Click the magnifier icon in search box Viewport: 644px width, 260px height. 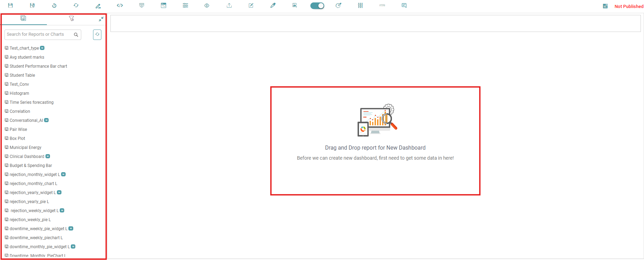click(x=76, y=35)
